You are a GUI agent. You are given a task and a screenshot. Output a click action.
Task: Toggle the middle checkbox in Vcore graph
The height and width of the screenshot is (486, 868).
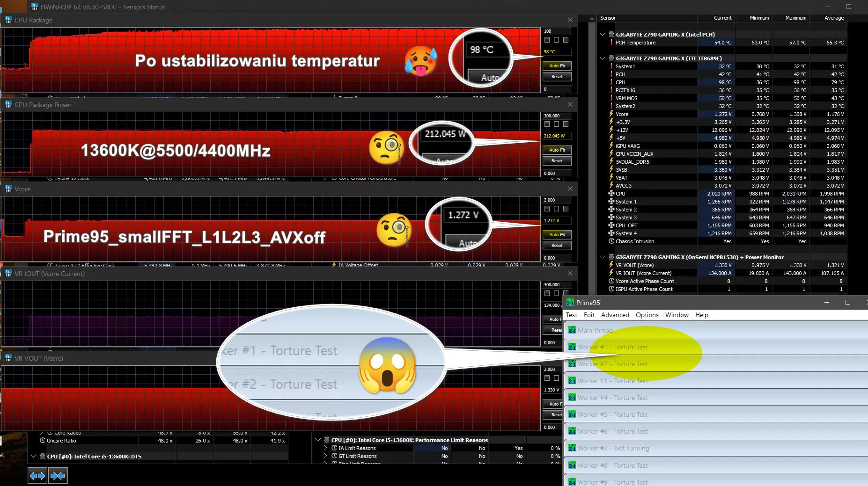point(556,209)
